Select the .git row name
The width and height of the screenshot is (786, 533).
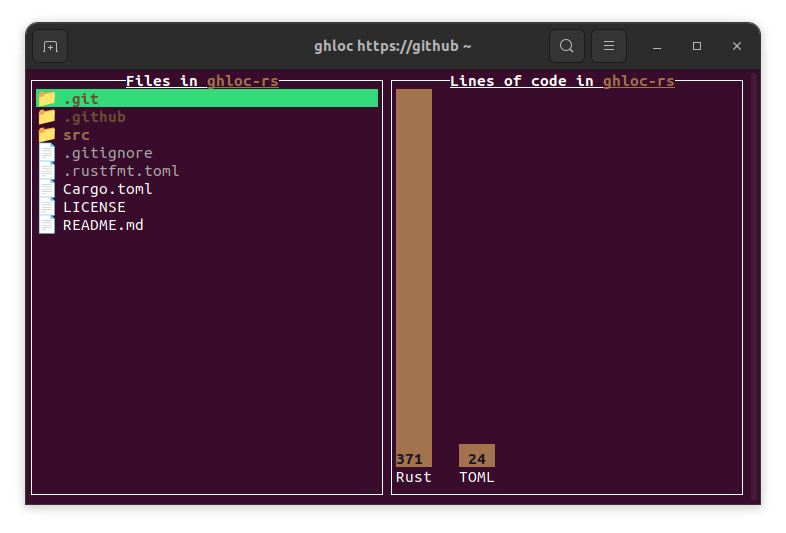[81, 99]
